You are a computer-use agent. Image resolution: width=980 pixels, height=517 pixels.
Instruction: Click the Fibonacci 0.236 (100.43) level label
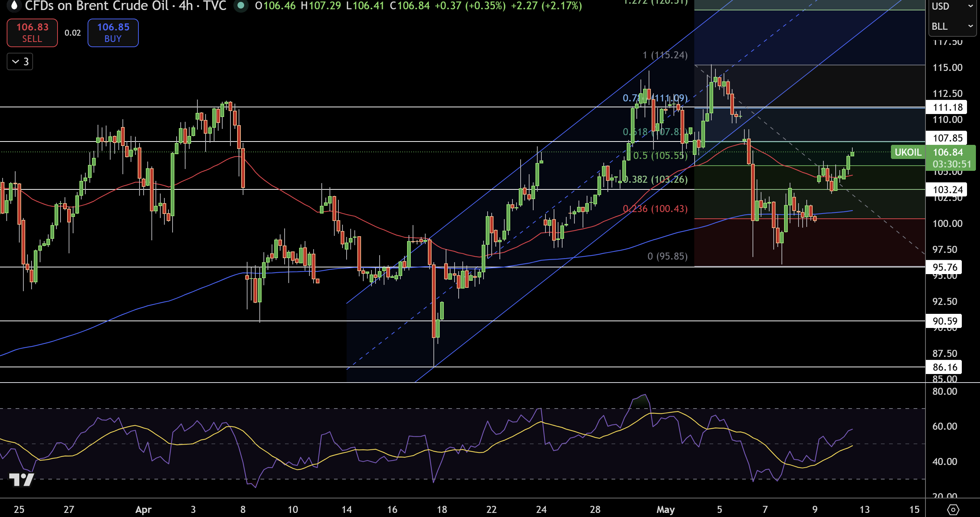[x=655, y=209]
